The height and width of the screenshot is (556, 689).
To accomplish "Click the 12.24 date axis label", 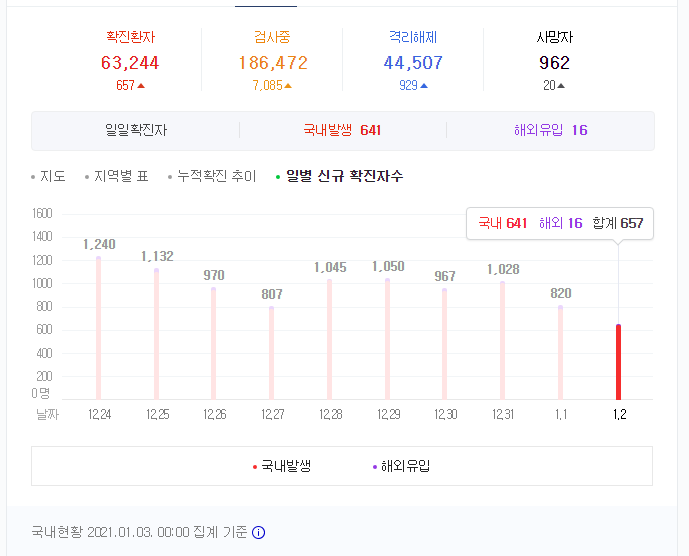I will [x=99, y=414].
